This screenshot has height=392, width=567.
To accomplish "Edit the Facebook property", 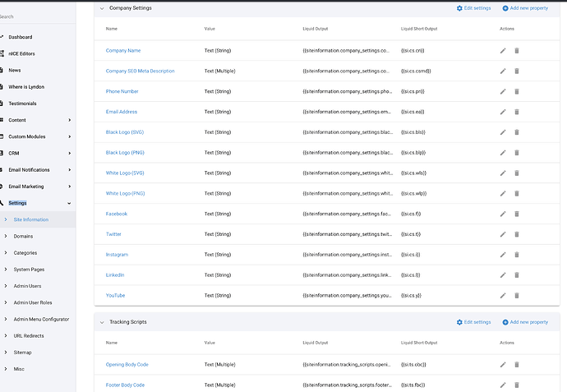I will (x=503, y=214).
